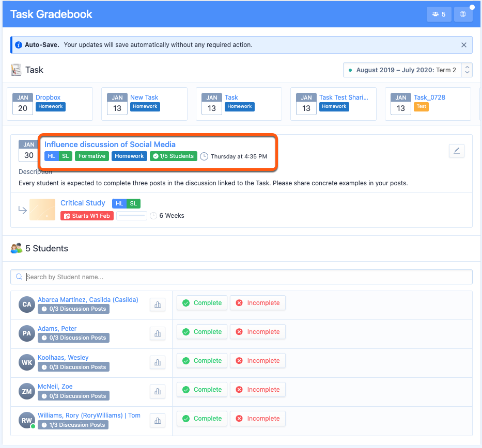Open the 5 students group button
This screenshot has width=482, height=448.
pyautogui.click(x=439, y=14)
